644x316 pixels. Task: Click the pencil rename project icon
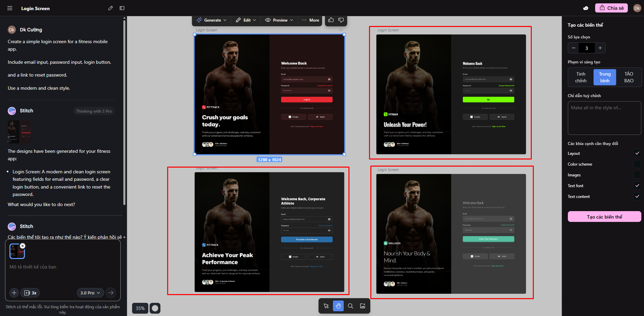pos(110,8)
